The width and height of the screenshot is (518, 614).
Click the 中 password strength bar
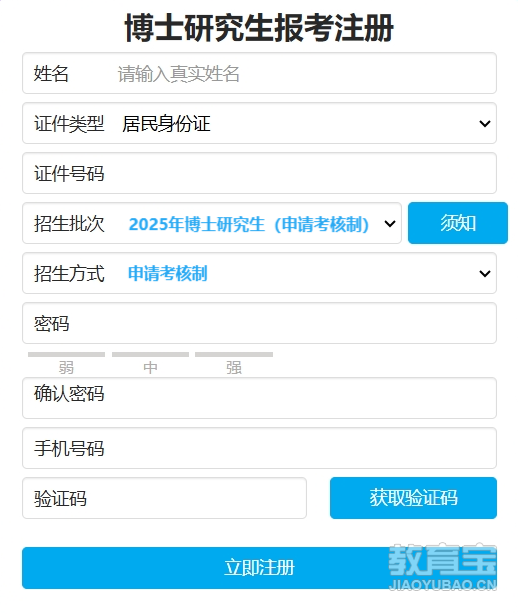click(x=150, y=354)
